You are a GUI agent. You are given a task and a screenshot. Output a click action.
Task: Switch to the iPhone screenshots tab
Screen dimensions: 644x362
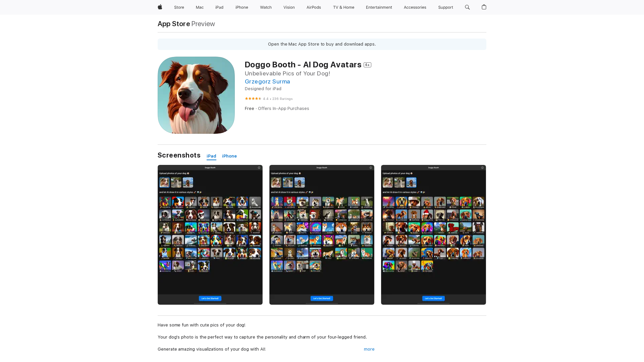click(x=229, y=156)
